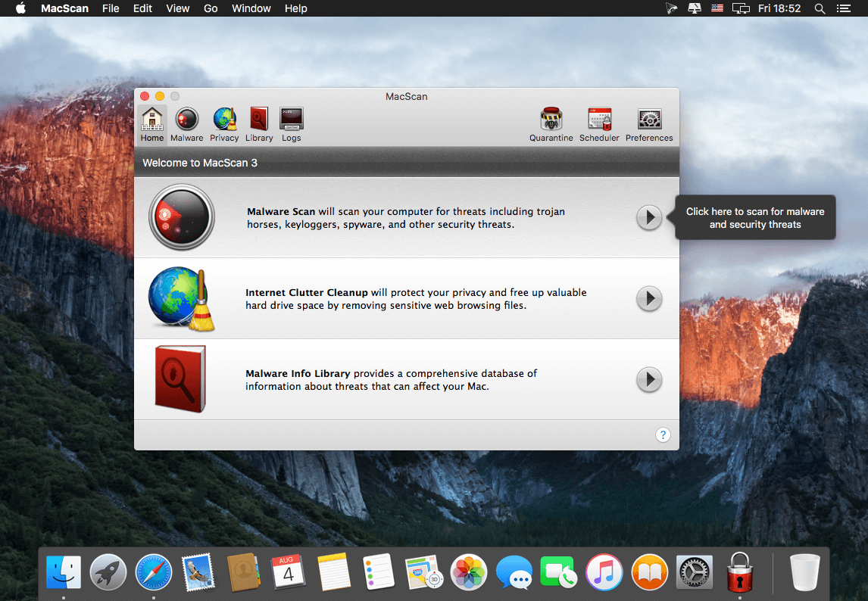Click the 'Internet Clutter Cleanup' bold text
The height and width of the screenshot is (601, 868).
coord(307,292)
